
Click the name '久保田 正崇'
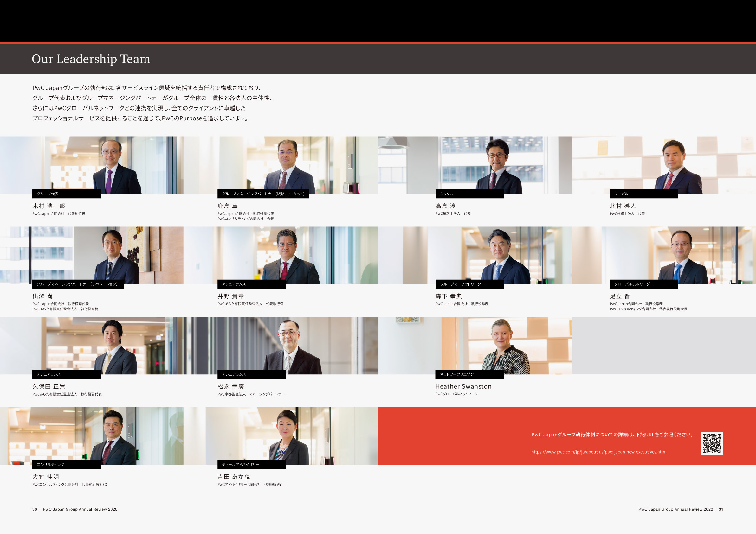tap(49, 386)
